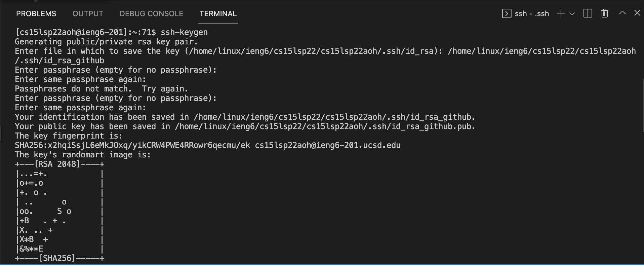The height and width of the screenshot is (265, 644).
Task: Click 'Generating public/private rsa key pair' line
Action: click(106, 42)
